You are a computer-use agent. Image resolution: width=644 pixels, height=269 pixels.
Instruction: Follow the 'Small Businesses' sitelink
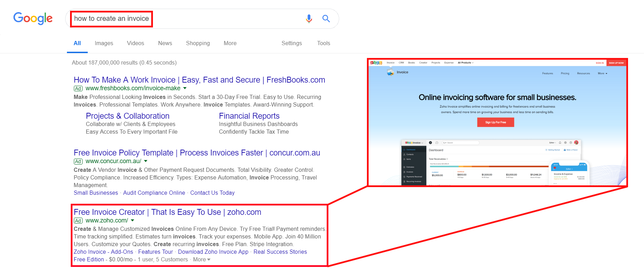click(96, 193)
